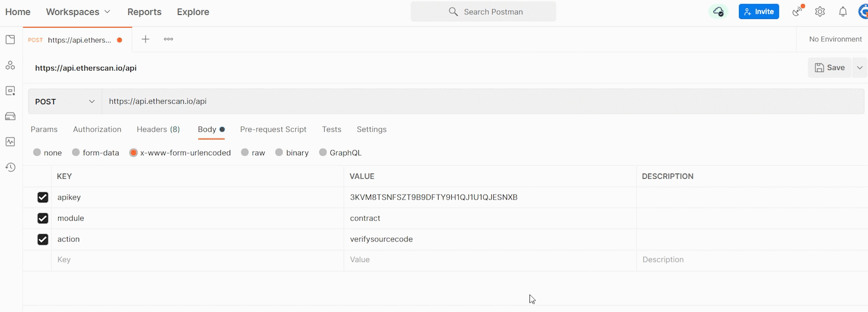Switch to the Params tab
The image size is (868, 312).
44,129
